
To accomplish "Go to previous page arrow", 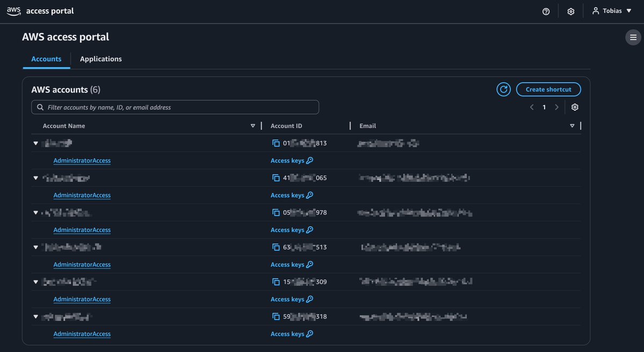I will [531, 107].
